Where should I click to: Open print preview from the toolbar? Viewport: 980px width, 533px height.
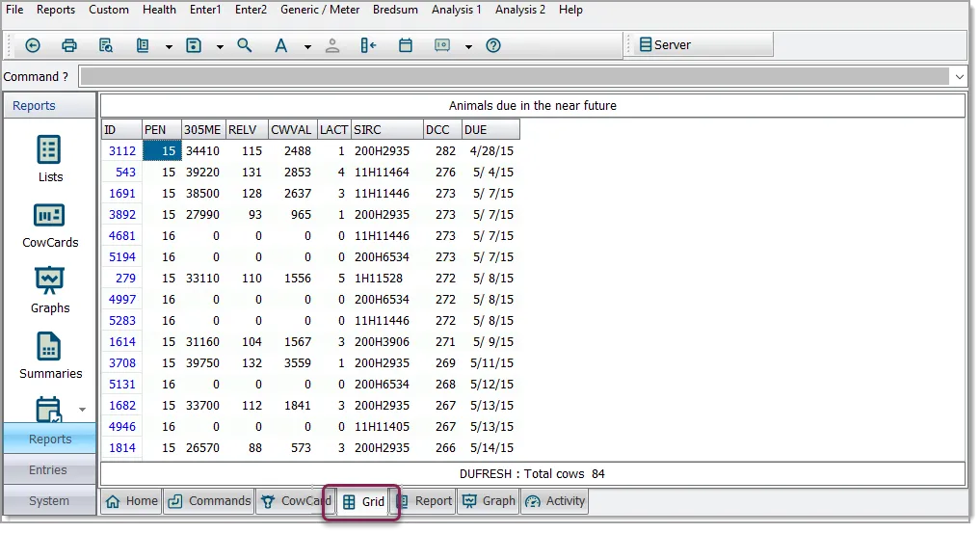[x=106, y=45]
